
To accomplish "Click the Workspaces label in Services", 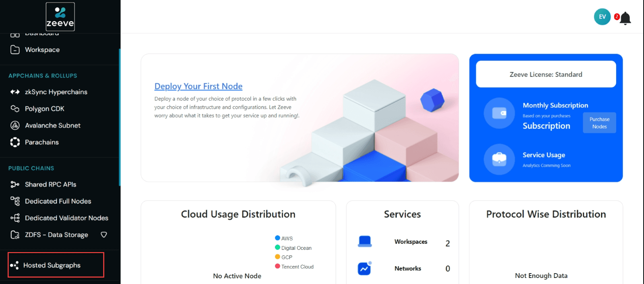I will 411,242.
